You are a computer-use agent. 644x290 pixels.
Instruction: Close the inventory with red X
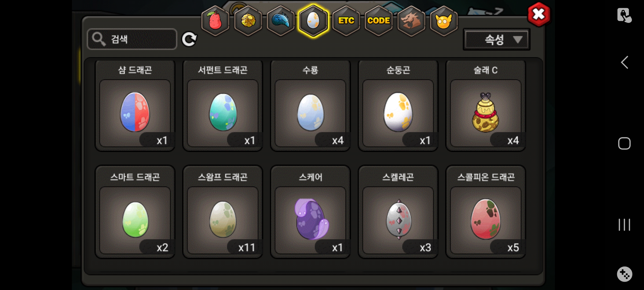tap(539, 15)
